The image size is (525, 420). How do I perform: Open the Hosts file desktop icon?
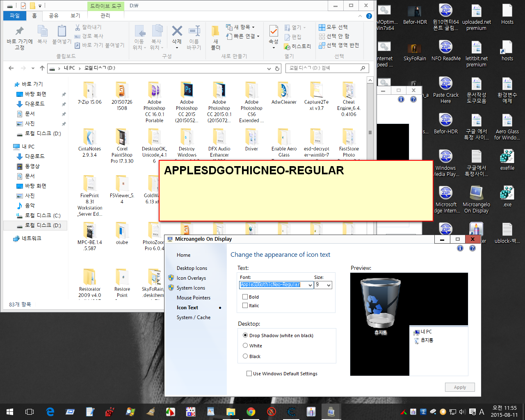[507, 14]
